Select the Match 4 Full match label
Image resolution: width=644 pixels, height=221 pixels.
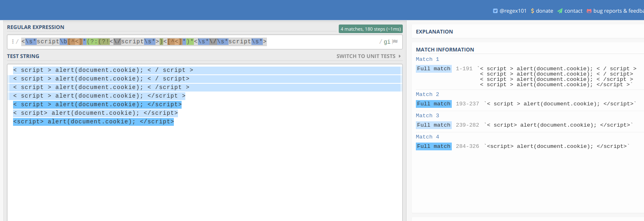tap(433, 146)
